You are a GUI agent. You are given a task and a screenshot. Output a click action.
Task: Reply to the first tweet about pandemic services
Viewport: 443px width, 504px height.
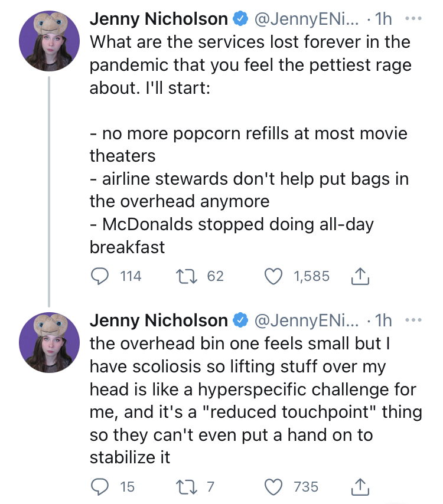(99, 276)
